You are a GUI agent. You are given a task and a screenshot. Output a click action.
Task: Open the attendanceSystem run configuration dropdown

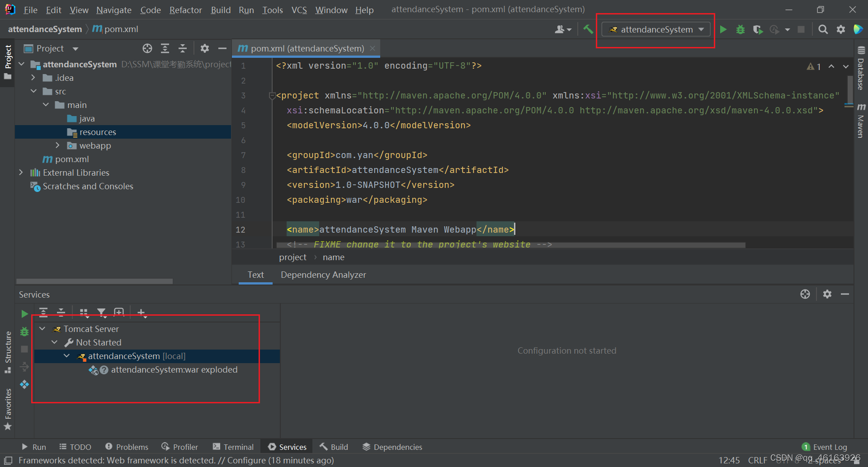[656, 29]
